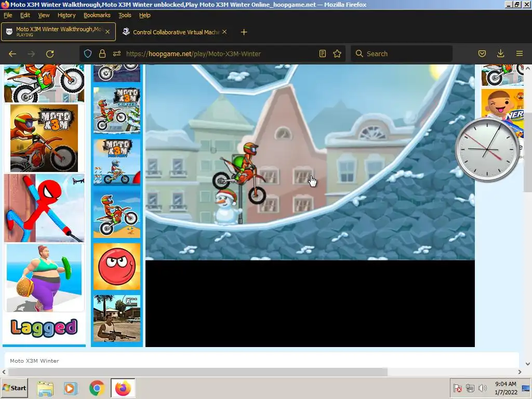The image size is (532, 399).
Task: Open the site permissions icon in address bar
Action: (x=117, y=54)
